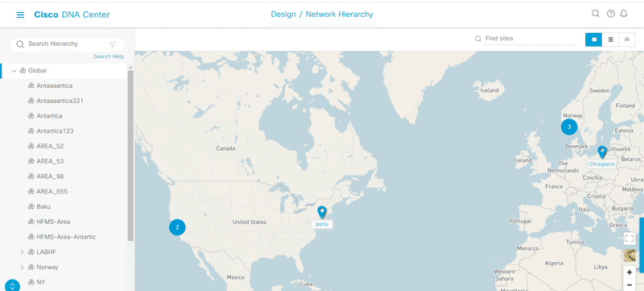This screenshot has height=291, width=644.
Task: Select the LABHF area label
Action: click(x=46, y=252)
